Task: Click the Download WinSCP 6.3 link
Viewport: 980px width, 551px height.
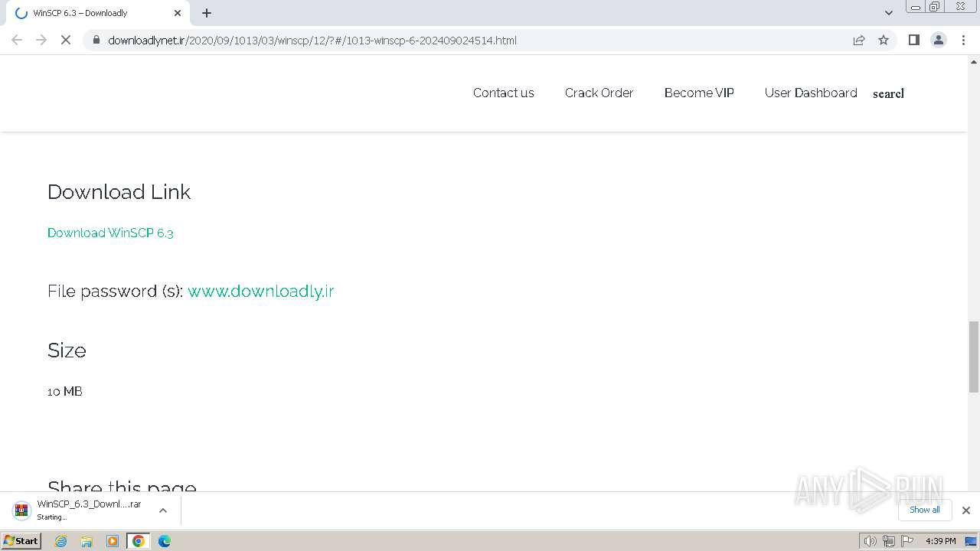Action: coord(110,233)
